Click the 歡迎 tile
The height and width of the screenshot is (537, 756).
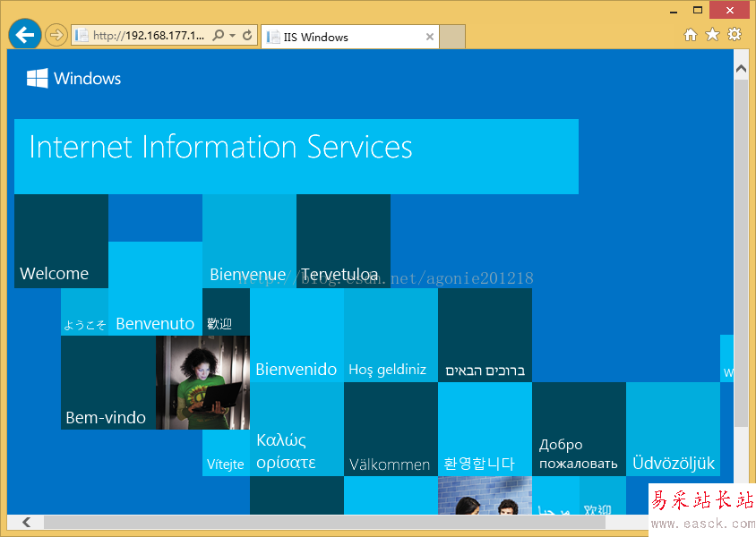(226, 311)
